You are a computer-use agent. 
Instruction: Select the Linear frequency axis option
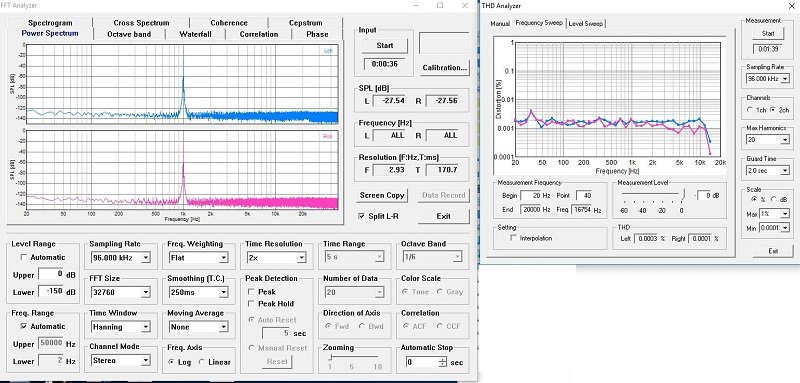[x=202, y=362]
